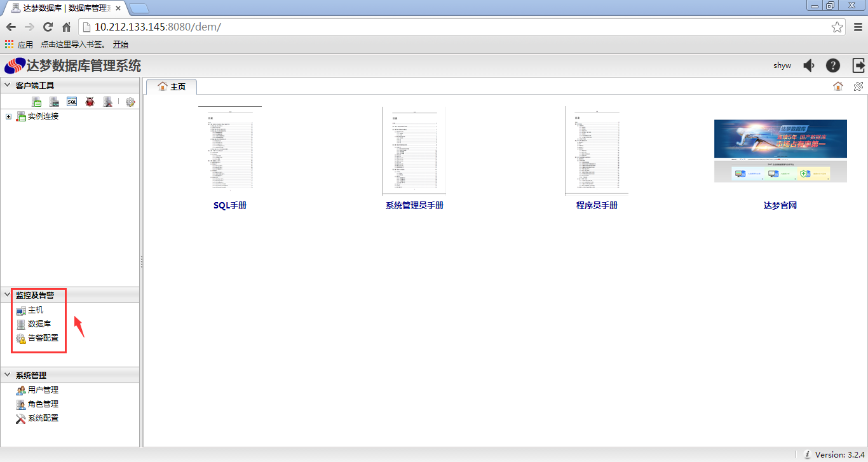Expand the 实例连接 tree node
This screenshot has height=462, width=868.
click(x=8, y=116)
